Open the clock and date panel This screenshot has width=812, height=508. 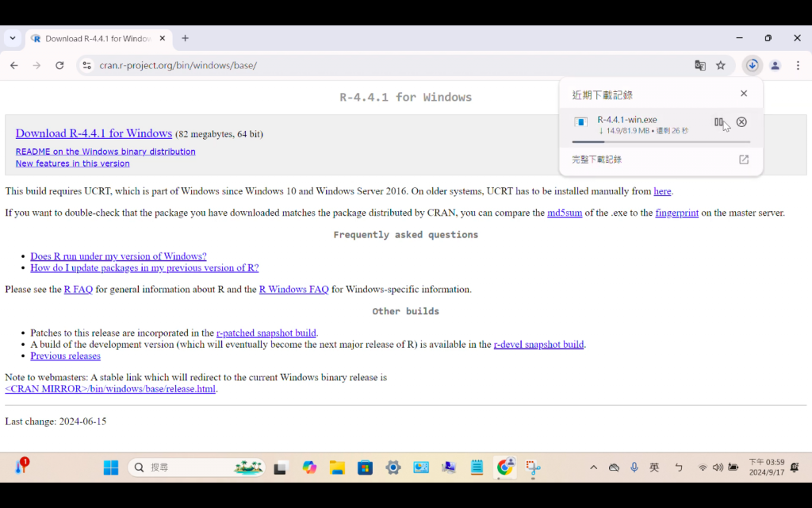[x=767, y=467]
